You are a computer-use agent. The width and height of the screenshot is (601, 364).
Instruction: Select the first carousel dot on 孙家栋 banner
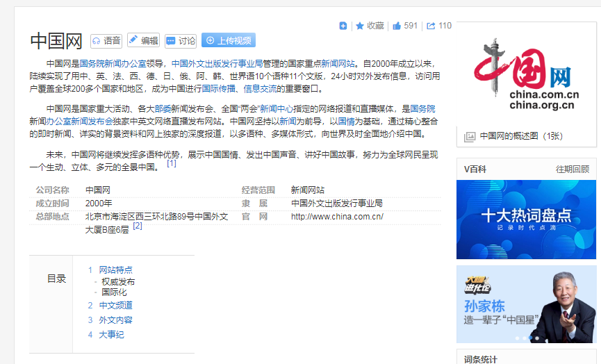click(x=518, y=338)
